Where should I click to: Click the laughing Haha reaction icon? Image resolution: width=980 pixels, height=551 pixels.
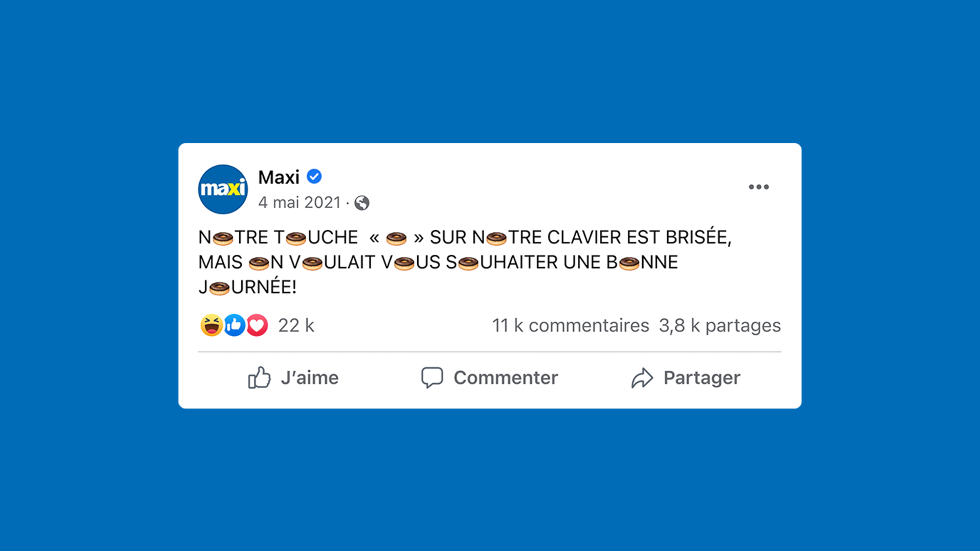(x=211, y=324)
